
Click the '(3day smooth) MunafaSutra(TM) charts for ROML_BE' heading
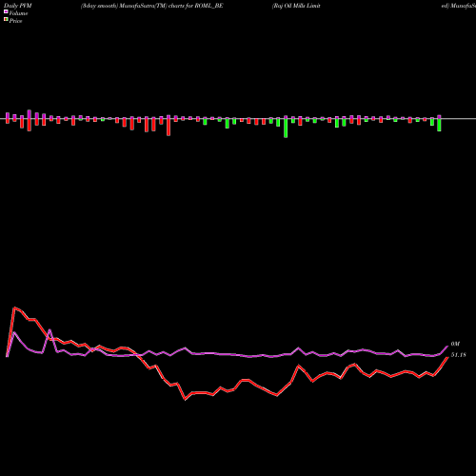(151, 6)
